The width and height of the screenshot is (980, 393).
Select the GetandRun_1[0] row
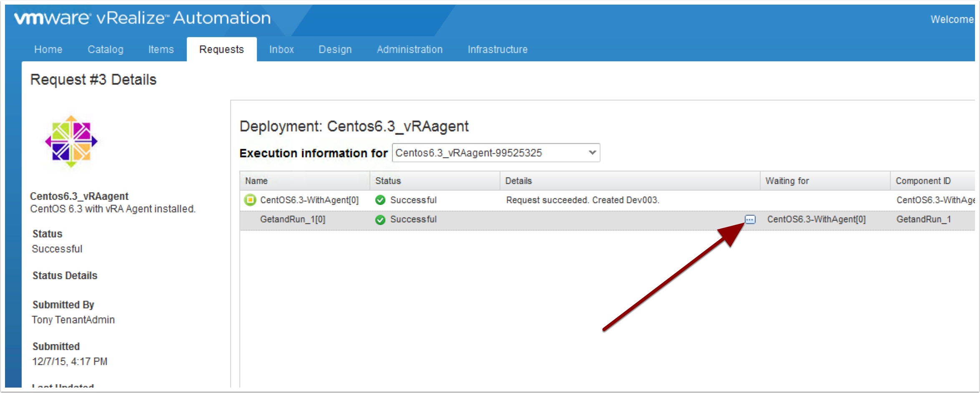click(x=292, y=219)
